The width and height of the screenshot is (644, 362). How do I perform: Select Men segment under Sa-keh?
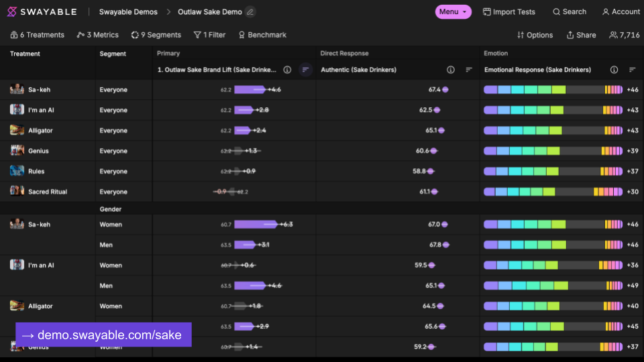[x=106, y=245]
